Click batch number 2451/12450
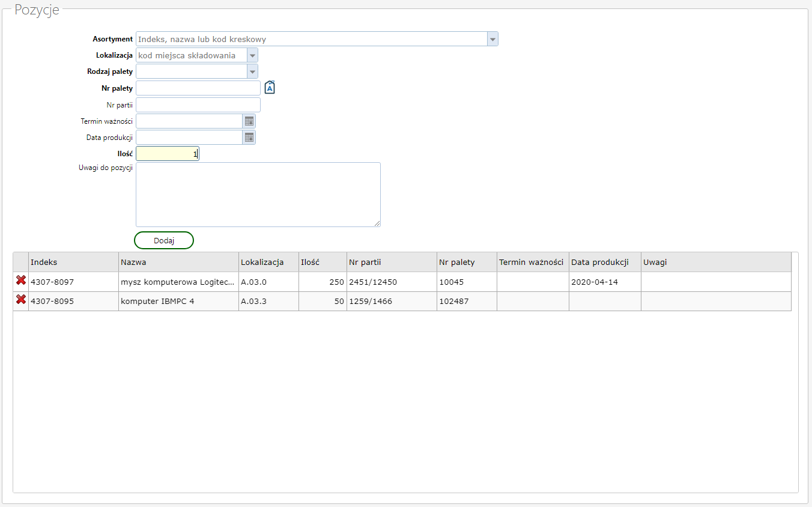The image size is (812, 507). (x=392, y=282)
